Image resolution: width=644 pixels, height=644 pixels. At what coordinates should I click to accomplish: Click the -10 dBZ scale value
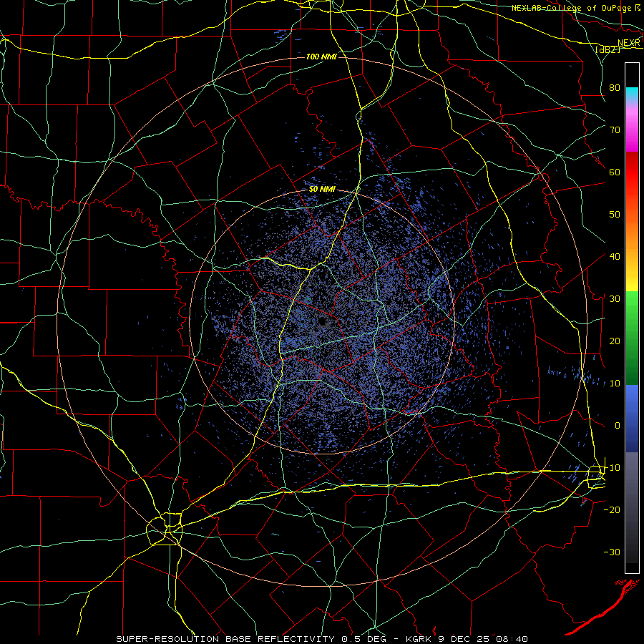click(x=612, y=467)
